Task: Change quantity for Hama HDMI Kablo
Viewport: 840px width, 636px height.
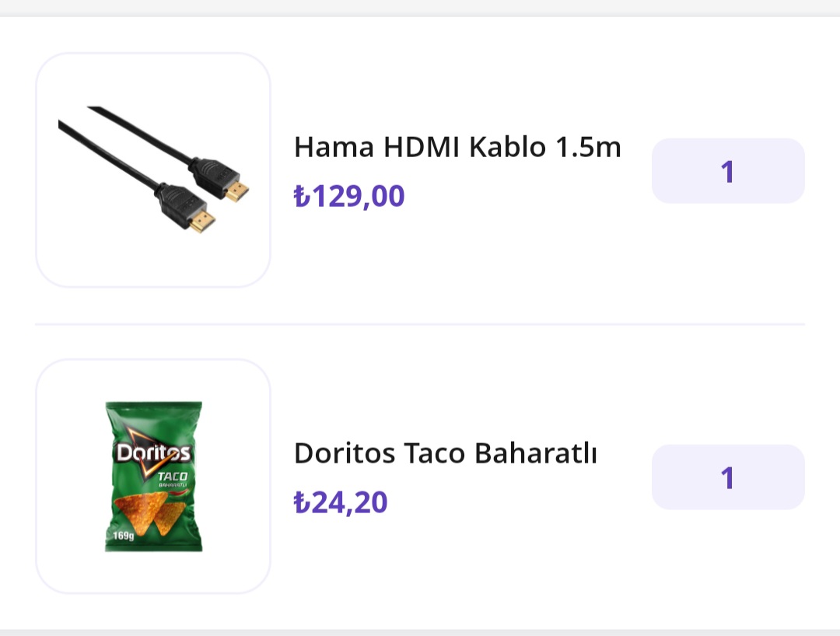Action: 727,171
